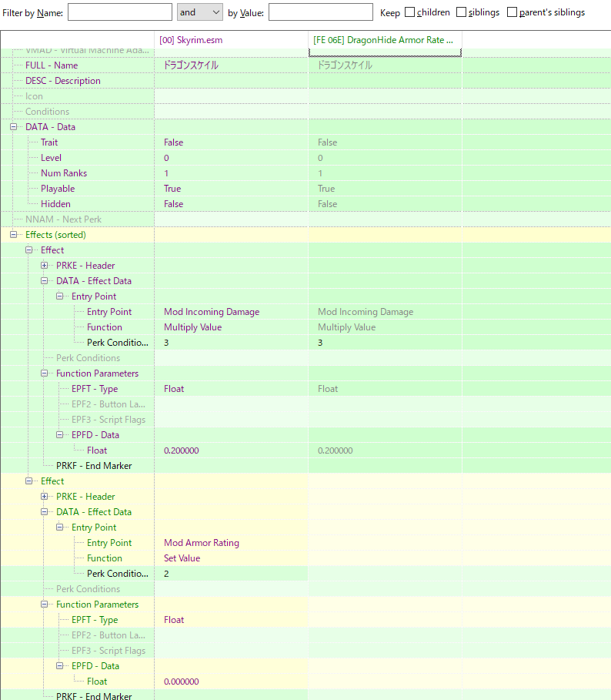Collapse the first Entry Point group node
The height and width of the screenshot is (700, 611).
(x=60, y=296)
